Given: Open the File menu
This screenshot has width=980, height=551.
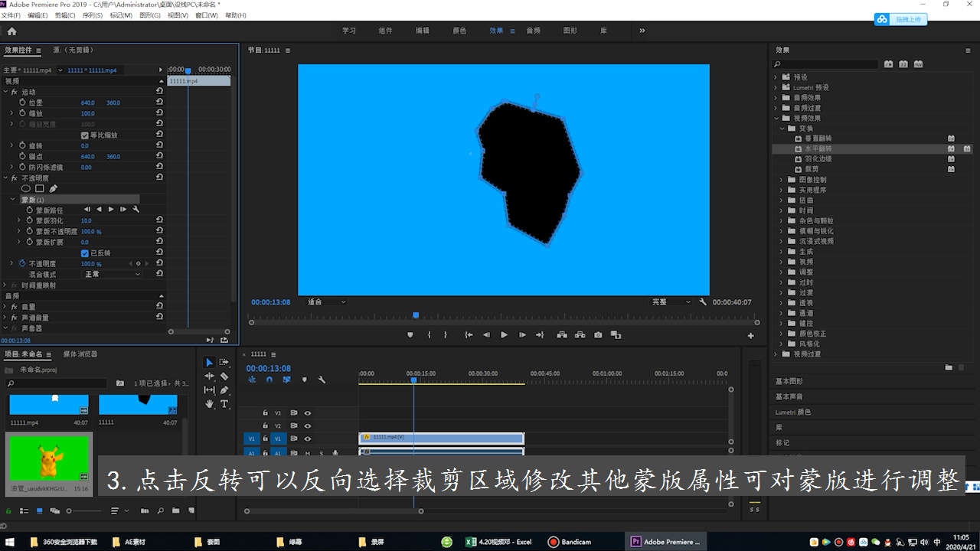Looking at the screenshot, I should [11, 15].
